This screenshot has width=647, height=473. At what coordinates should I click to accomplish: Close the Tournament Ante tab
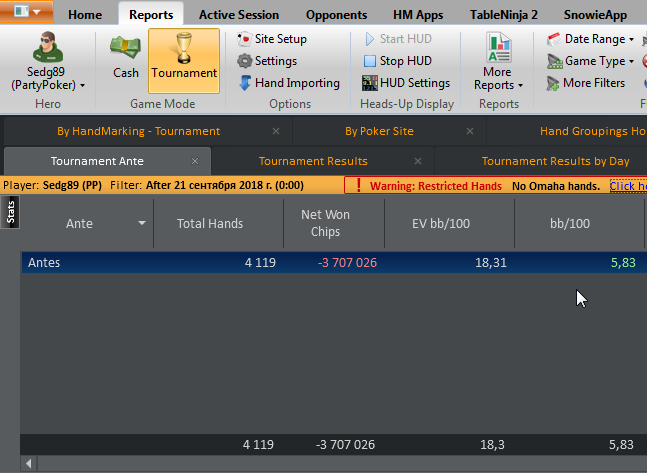point(195,161)
